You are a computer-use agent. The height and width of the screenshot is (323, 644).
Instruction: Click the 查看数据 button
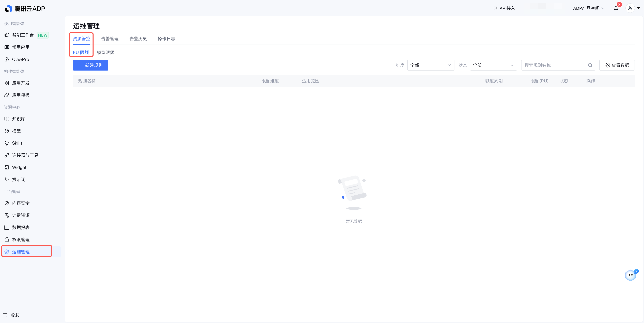(617, 65)
